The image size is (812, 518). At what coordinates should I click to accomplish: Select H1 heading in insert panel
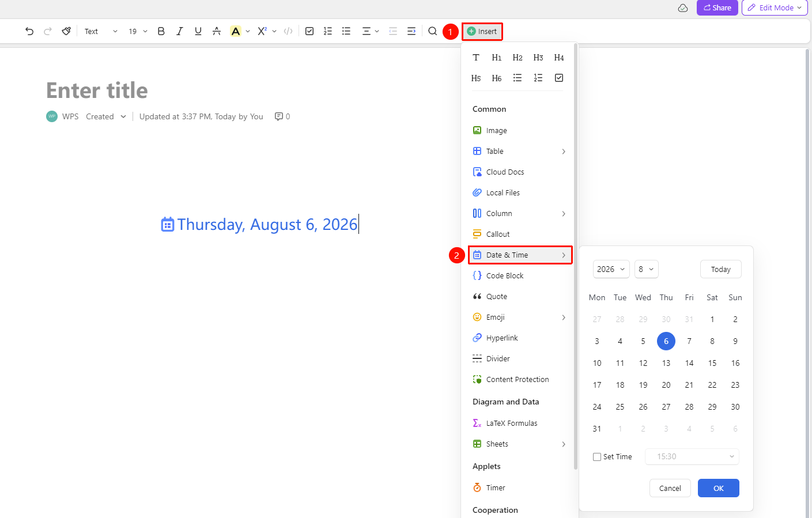497,58
